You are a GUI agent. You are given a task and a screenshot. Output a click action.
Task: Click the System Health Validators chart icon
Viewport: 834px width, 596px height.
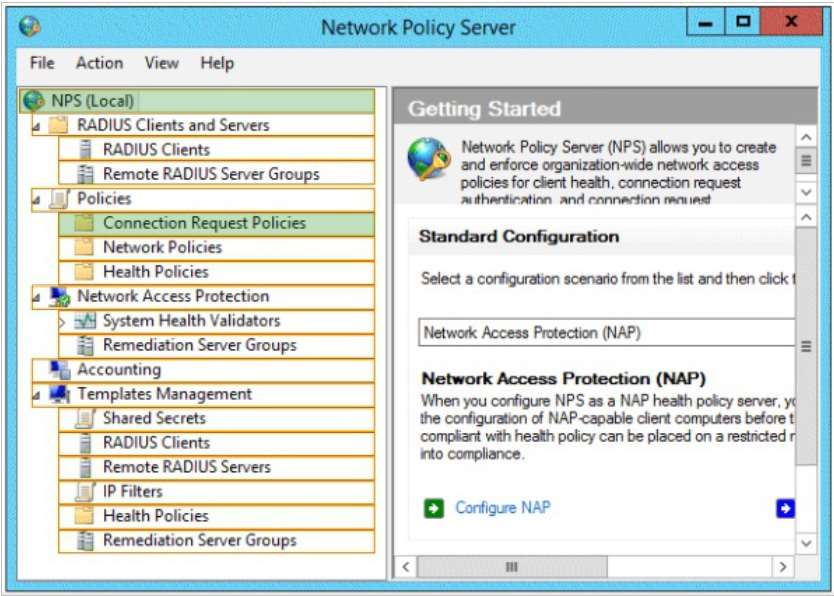coord(85,321)
